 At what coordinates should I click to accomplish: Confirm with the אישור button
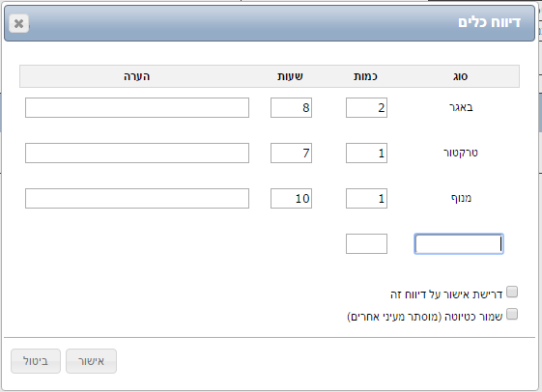91,361
